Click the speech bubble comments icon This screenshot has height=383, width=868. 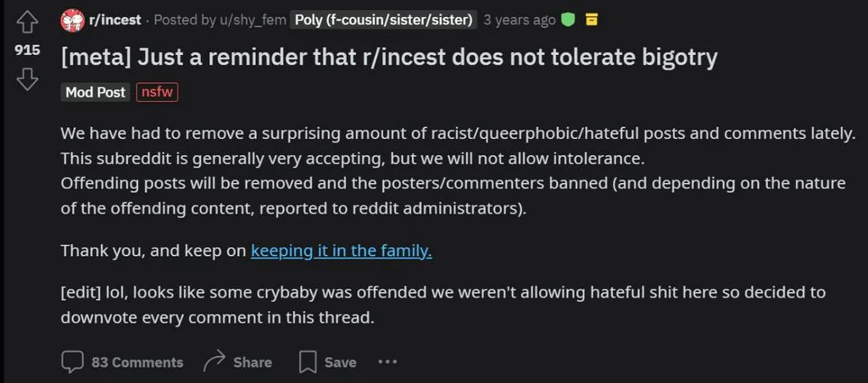72,363
